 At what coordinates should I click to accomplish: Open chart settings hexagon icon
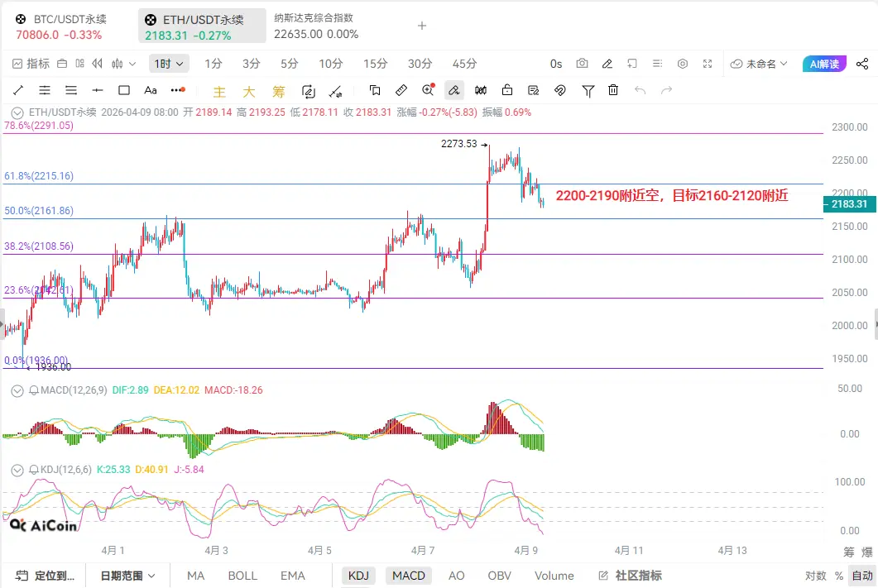click(683, 64)
